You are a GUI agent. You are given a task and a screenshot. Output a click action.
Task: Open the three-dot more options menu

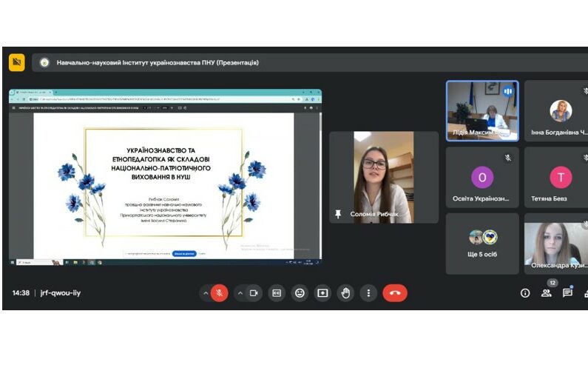(368, 292)
